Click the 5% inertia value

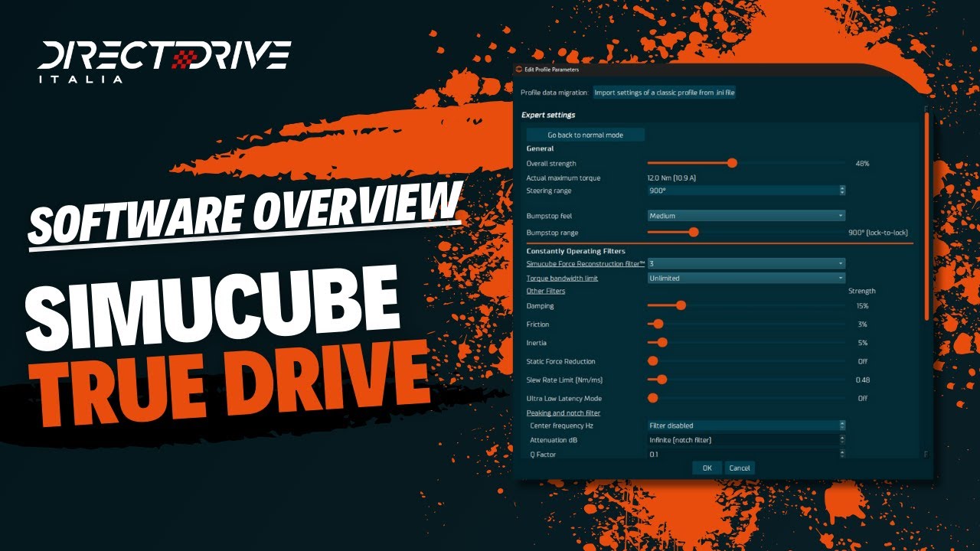(863, 343)
